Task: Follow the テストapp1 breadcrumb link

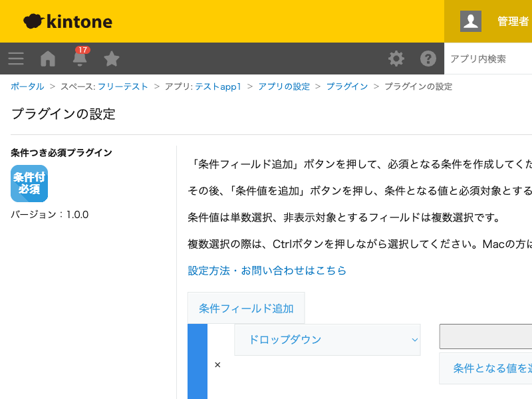Action: coord(218,86)
